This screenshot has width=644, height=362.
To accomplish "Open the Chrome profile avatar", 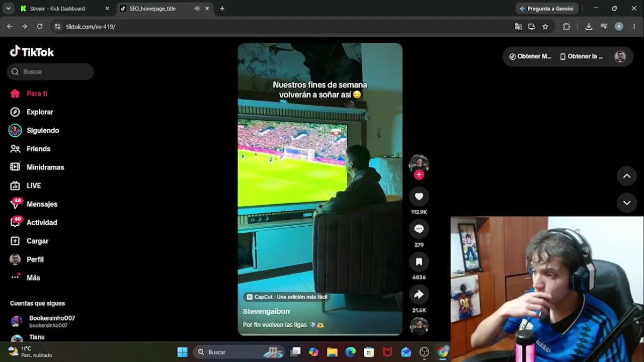I will (619, 27).
